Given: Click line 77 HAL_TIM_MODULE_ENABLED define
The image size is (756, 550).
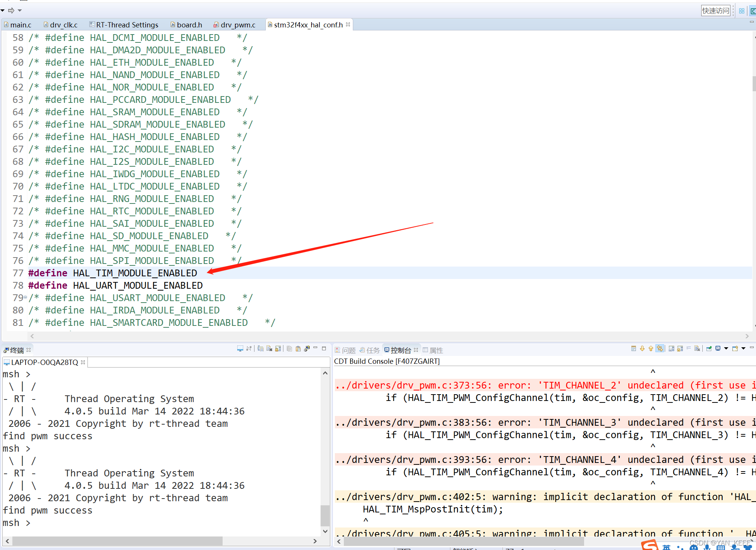Looking at the screenshot, I should pos(113,273).
